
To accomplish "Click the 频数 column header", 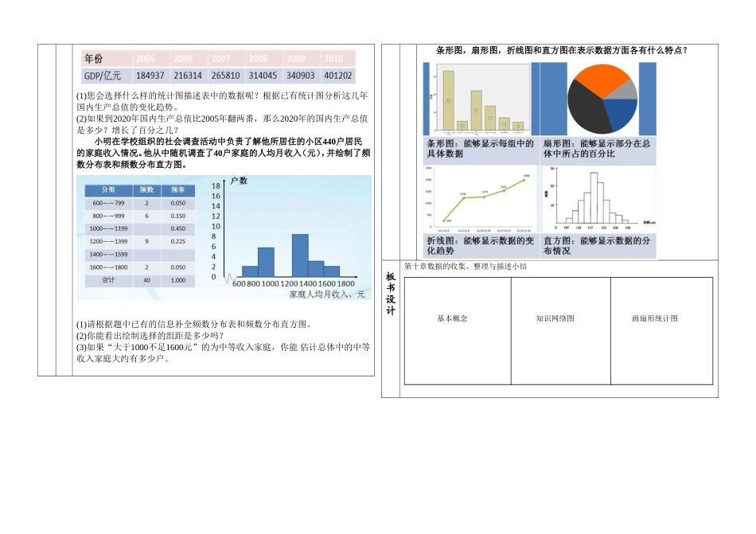I will tap(146, 190).
